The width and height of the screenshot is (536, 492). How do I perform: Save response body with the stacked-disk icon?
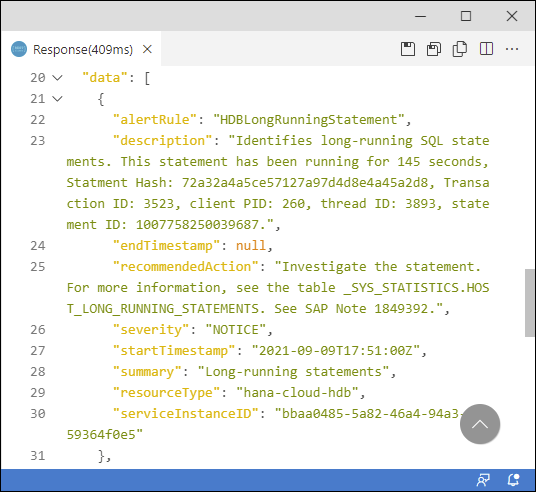[x=434, y=49]
